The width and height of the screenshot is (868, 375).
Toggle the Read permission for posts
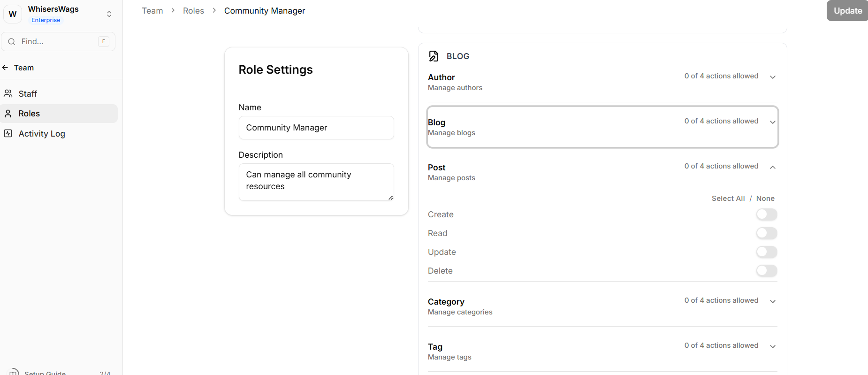[x=766, y=233]
